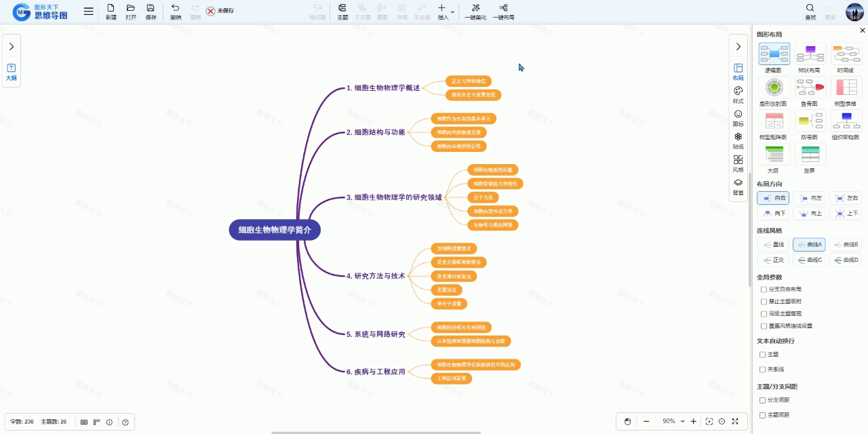Click the 新建 (New) file icon
868x434 pixels.
pyautogui.click(x=111, y=9)
